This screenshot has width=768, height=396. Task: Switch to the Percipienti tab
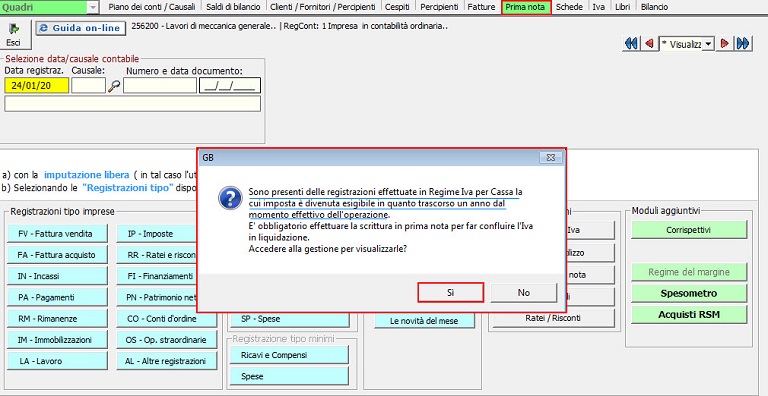(x=439, y=7)
